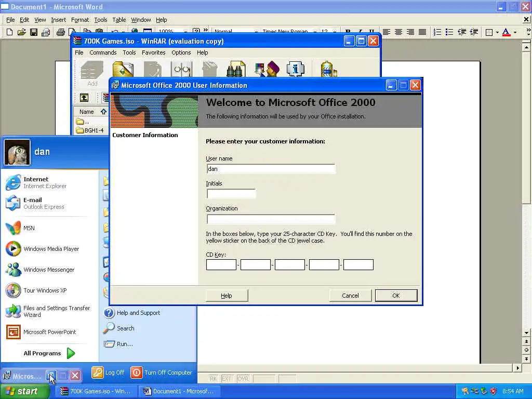The height and width of the screenshot is (399, 532).
Task: Click the Font Color 'A' icon
Action: (506, 32)
